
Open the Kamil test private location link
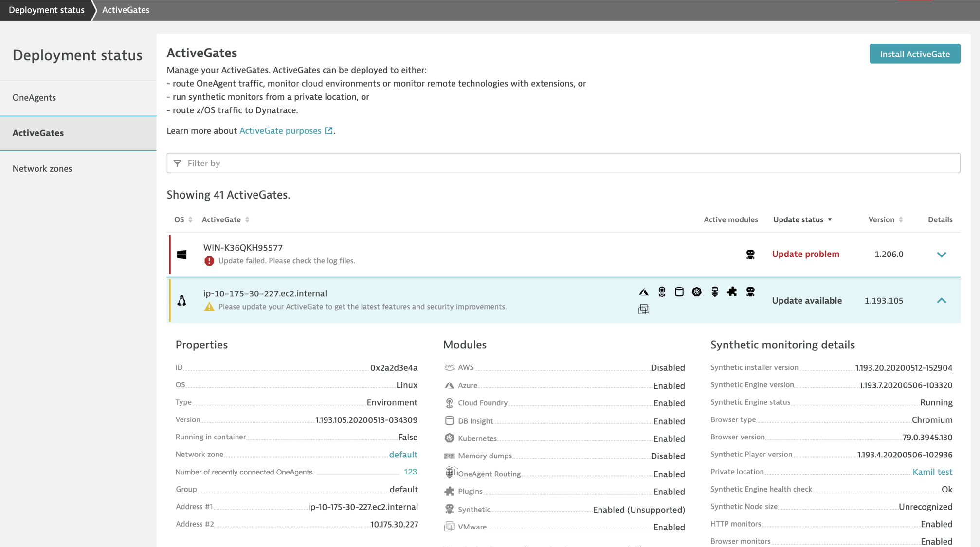click(x=932, y=472)
